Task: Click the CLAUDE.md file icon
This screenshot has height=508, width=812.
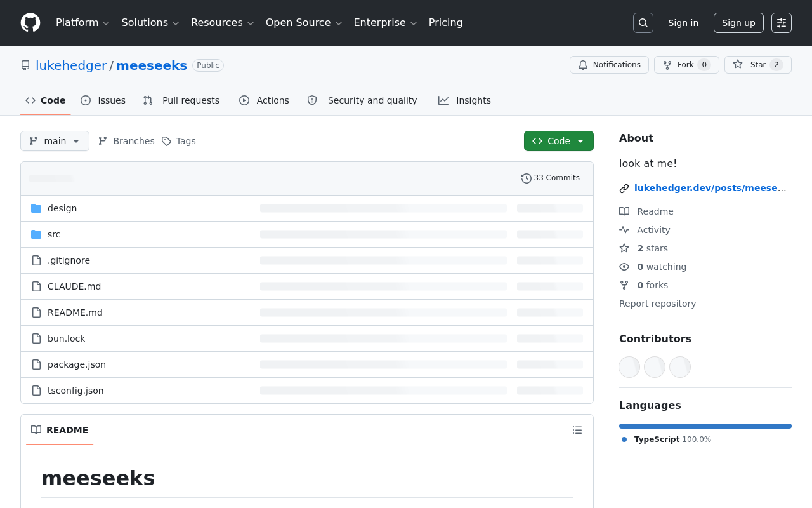Action: [36, 286]
